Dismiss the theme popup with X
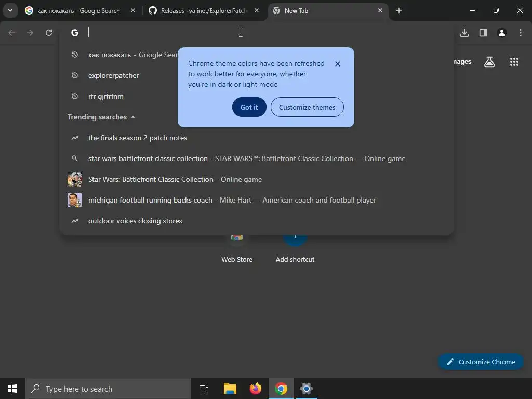 click(x=338, y=64)
